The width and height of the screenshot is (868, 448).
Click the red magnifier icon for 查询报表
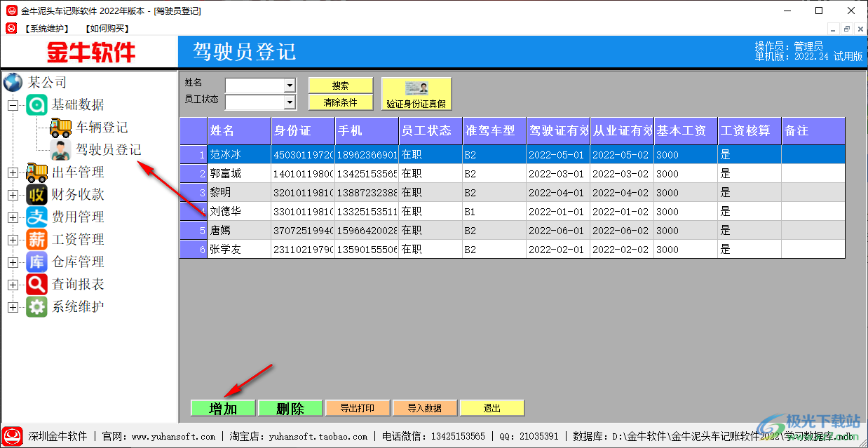36,284
